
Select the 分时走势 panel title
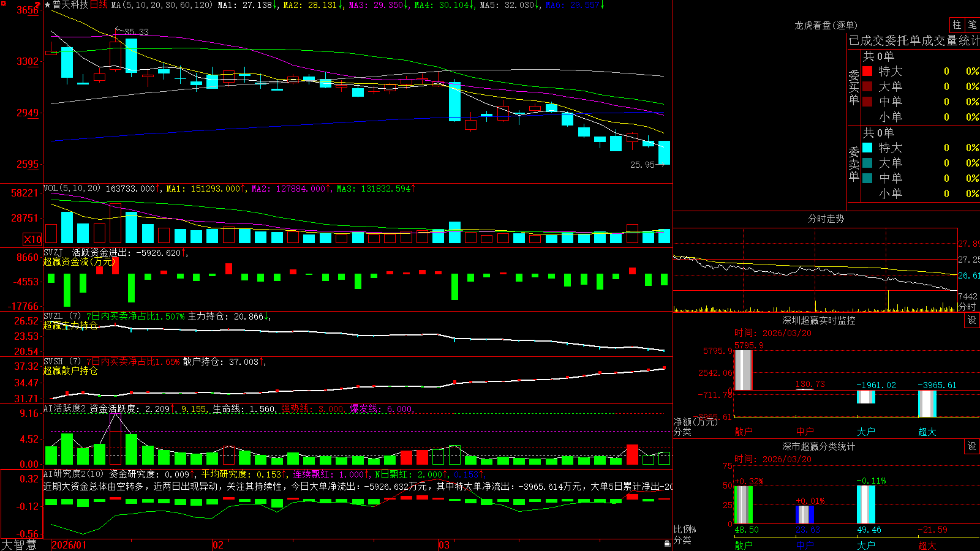826,219
